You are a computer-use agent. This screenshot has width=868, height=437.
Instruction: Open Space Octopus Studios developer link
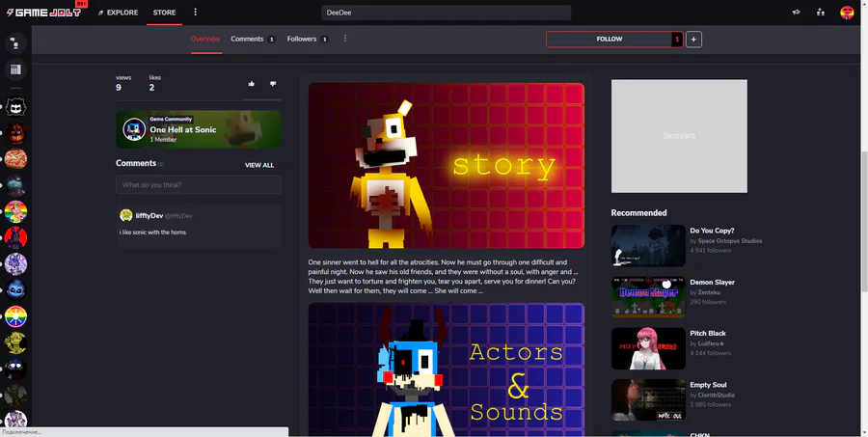coord(730,241)
